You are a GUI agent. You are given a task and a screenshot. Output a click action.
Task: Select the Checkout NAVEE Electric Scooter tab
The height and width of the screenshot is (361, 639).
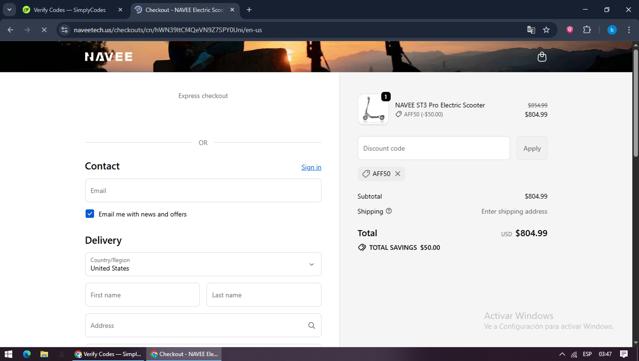coord(185,10)
